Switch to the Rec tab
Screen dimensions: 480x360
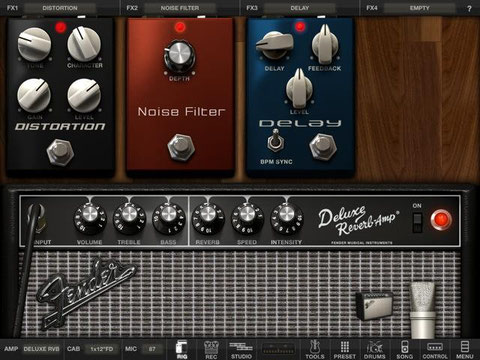[211, 349]
